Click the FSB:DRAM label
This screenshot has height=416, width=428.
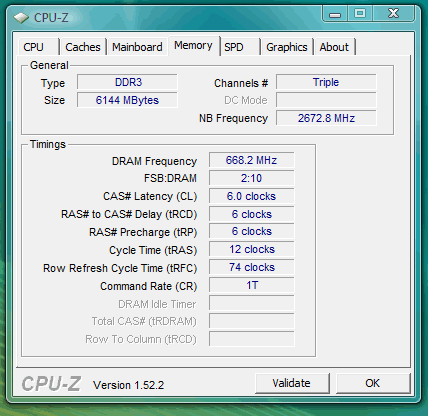pyautogui.click(x=170, y=178)
